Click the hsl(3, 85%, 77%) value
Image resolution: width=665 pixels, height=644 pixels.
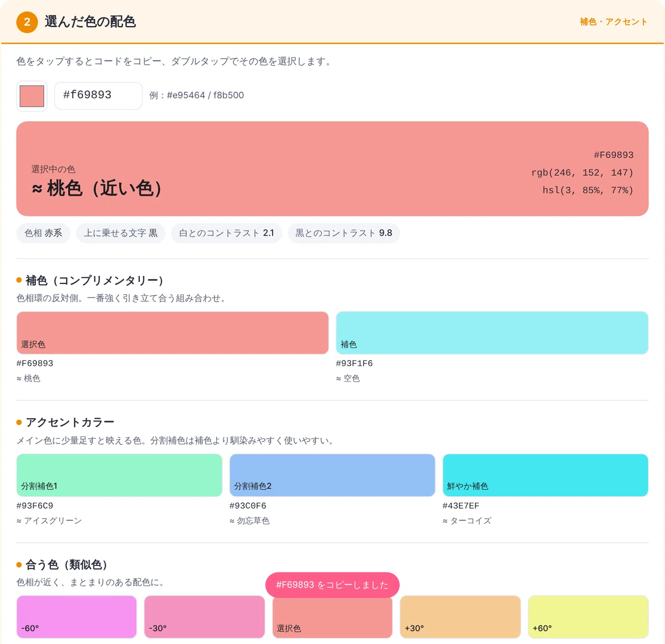pyautogui.click(x=587, y=190)
